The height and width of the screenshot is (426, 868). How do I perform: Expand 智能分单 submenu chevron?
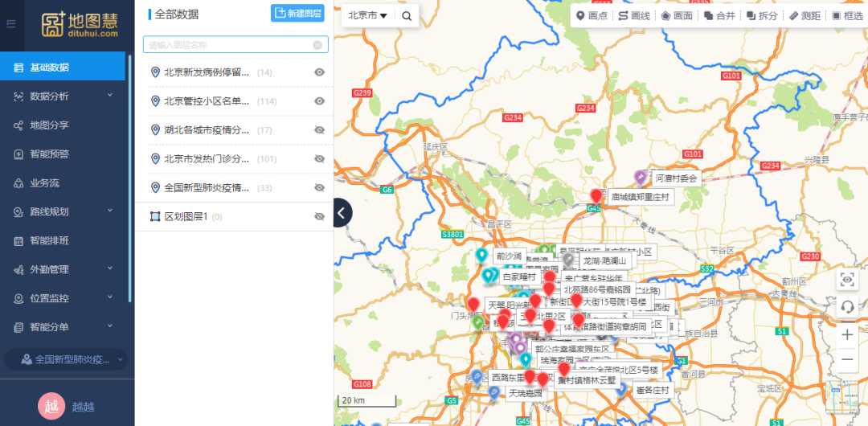click(x=109, y=326)
